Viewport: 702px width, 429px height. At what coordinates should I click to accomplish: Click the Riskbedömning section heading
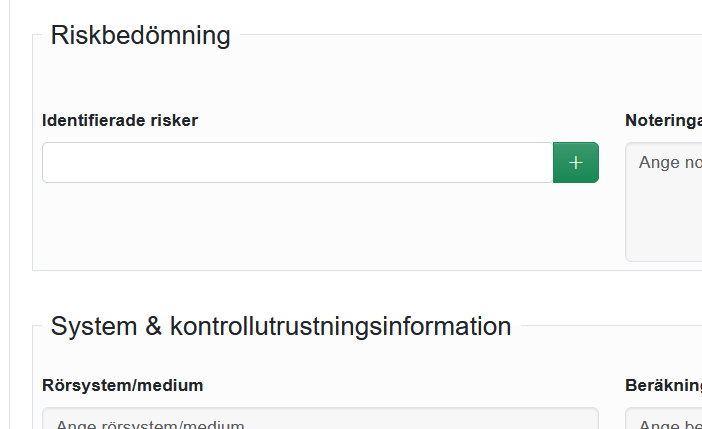click(140, 36)
